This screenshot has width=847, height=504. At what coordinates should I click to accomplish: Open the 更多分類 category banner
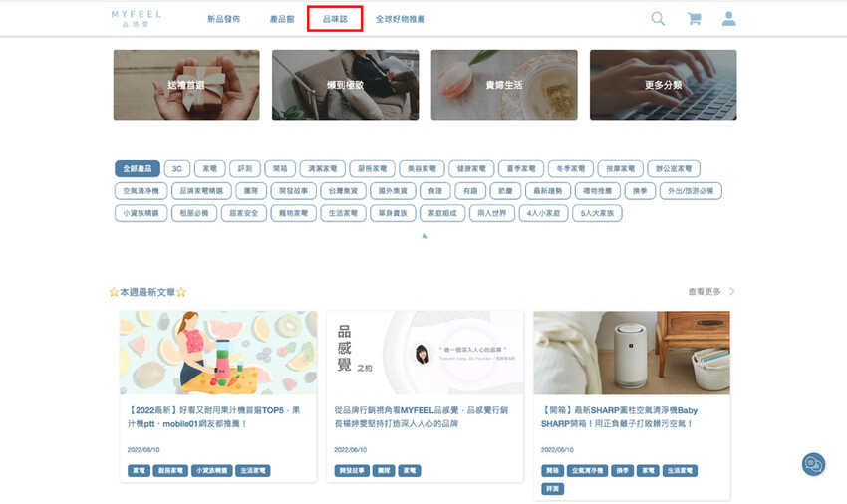pos(664,85)
